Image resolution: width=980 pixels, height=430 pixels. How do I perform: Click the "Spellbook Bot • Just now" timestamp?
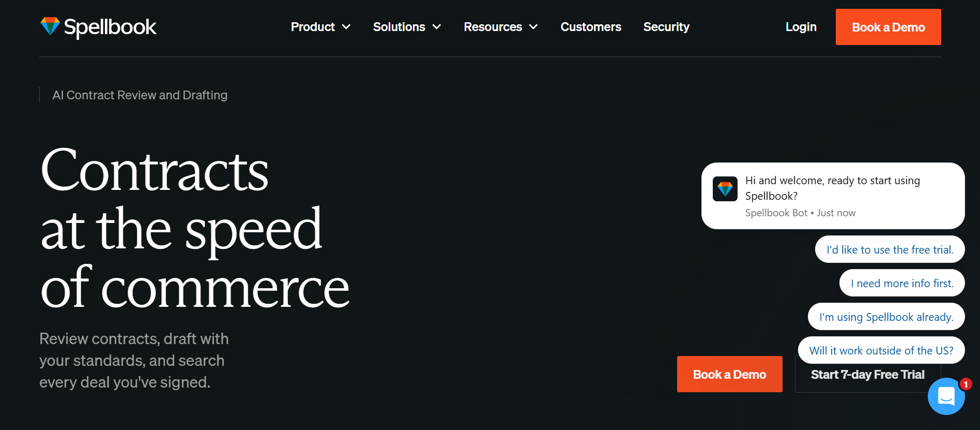800,213
